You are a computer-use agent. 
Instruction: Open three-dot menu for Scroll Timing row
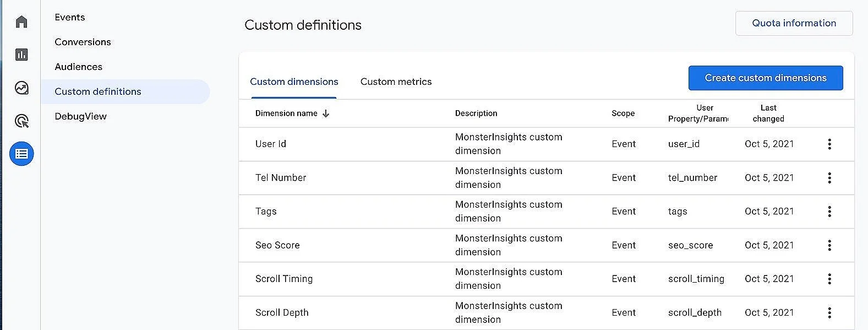pyautogui.click(x=829, y=279)
